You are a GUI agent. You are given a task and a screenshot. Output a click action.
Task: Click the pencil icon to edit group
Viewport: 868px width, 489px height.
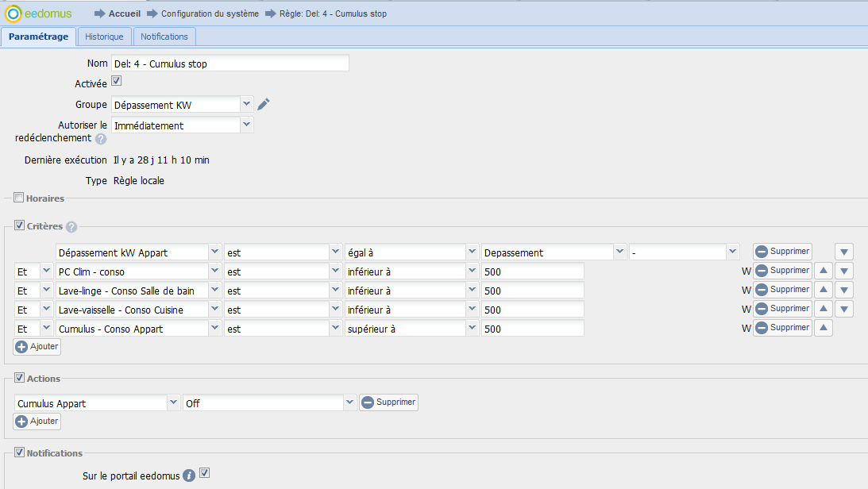[264, 105]
